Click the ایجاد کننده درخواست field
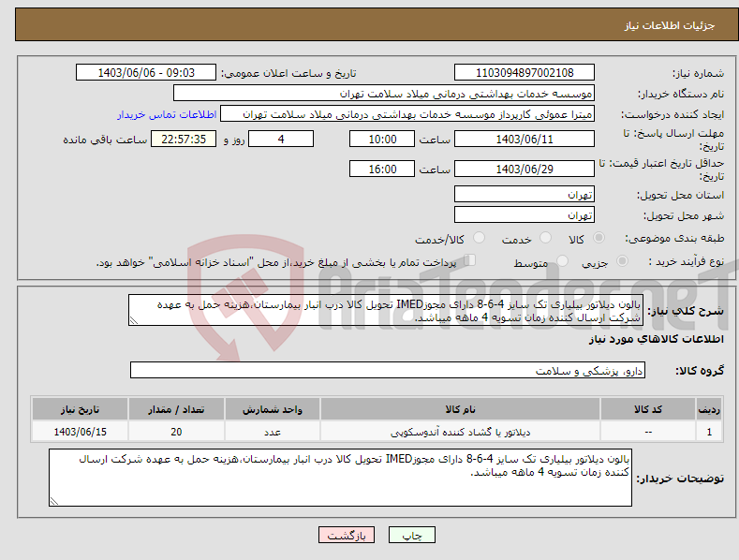Image resolution: width=739 pixels, height=560 pixels. click(407, 114)
